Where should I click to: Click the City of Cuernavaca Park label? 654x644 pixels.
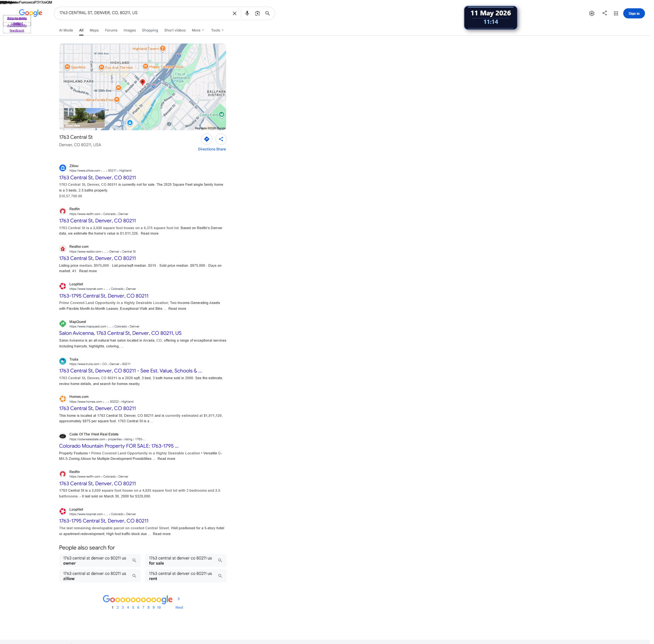tap(180, 77)
